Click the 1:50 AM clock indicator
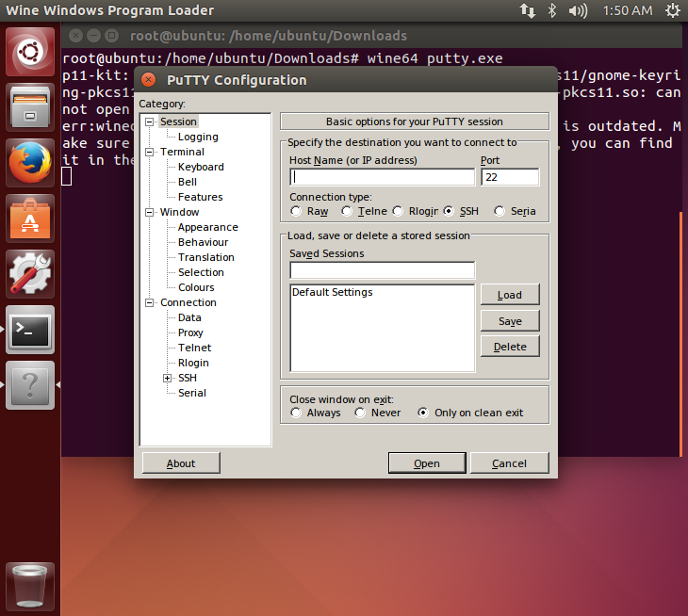The height and width of the screenshot is (616, 688). click(x=628, y=10)
